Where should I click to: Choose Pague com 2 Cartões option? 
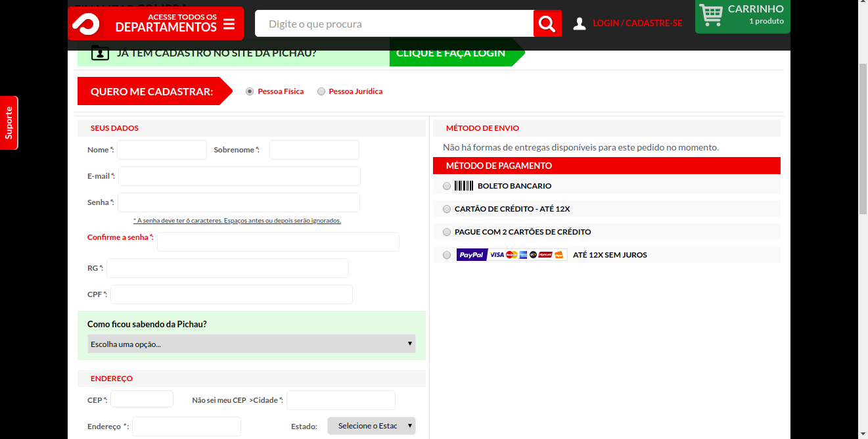pyautogui.click(x=447, y=232)
